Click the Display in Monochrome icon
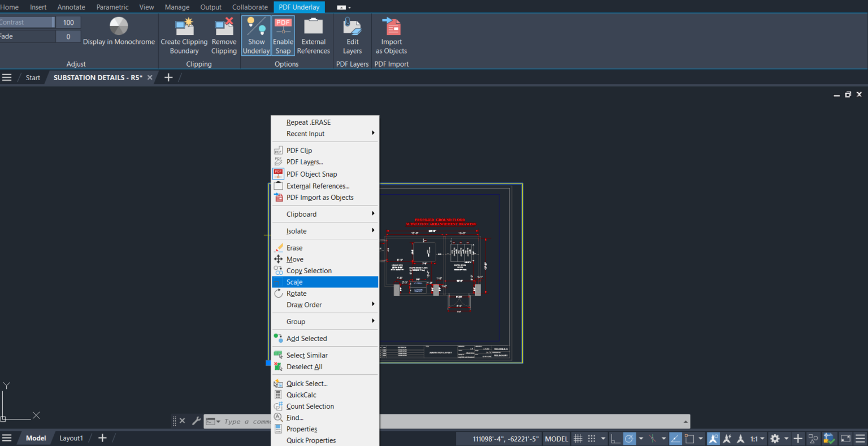Image resolution: width=868 pixels, height=446 pixels. pyautogui.click(x=119, y=26)
